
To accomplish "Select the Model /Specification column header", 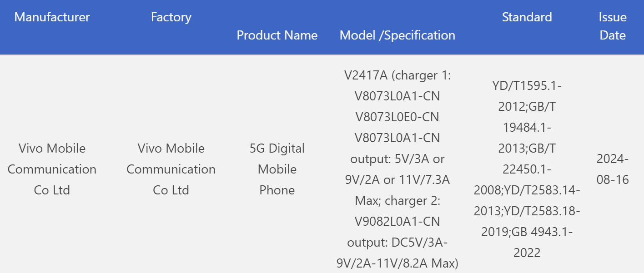I will pyautogui.click(x=397, y=35).
